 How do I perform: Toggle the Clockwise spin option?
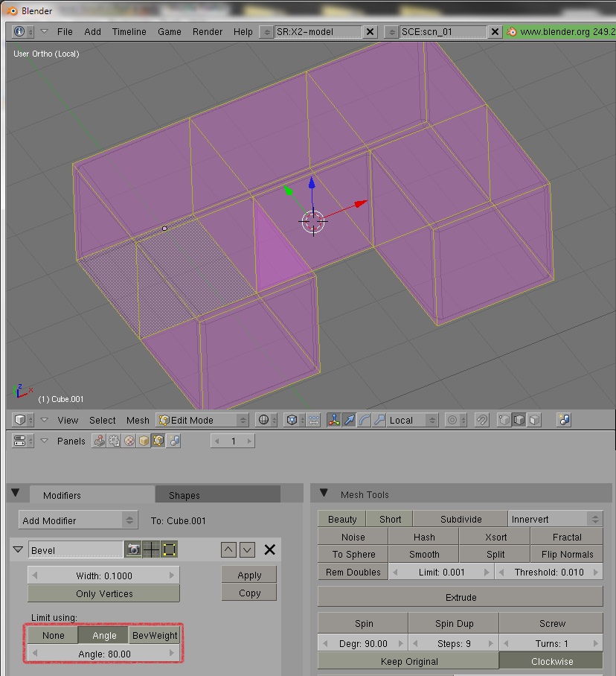(551, 661)
